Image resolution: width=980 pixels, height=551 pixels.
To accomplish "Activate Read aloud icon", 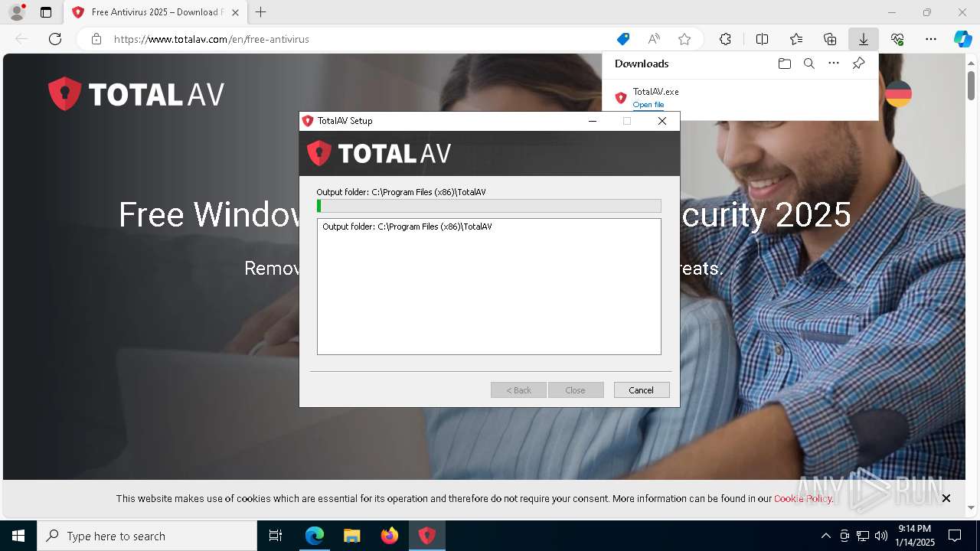I will [654, 39].
